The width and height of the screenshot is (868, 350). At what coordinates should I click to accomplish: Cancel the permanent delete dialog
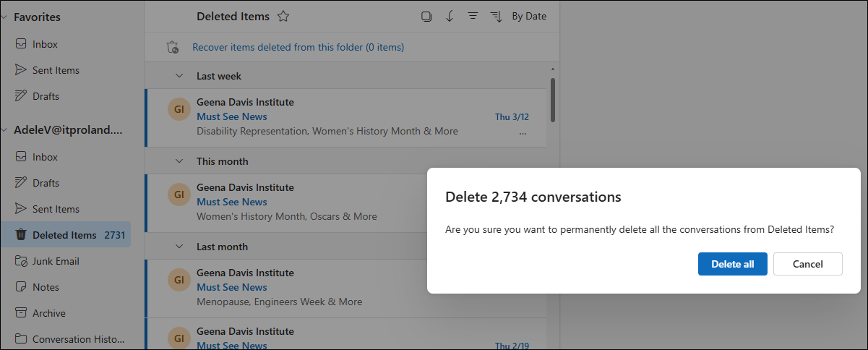807,264
